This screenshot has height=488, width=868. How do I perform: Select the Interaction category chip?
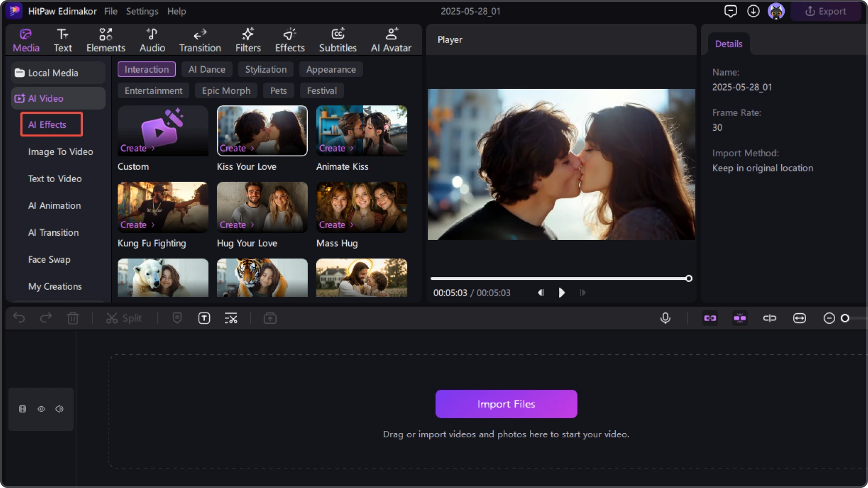click(x=146, y=69)
